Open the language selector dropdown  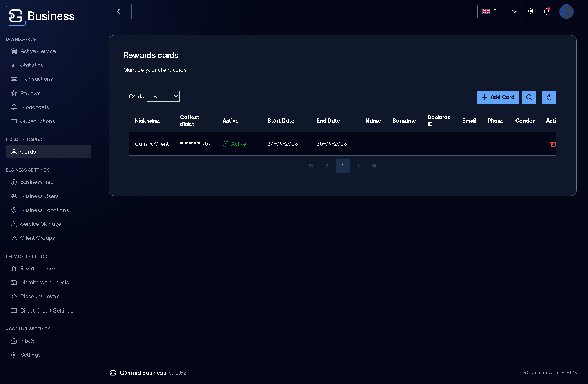(x=500, y=11)
